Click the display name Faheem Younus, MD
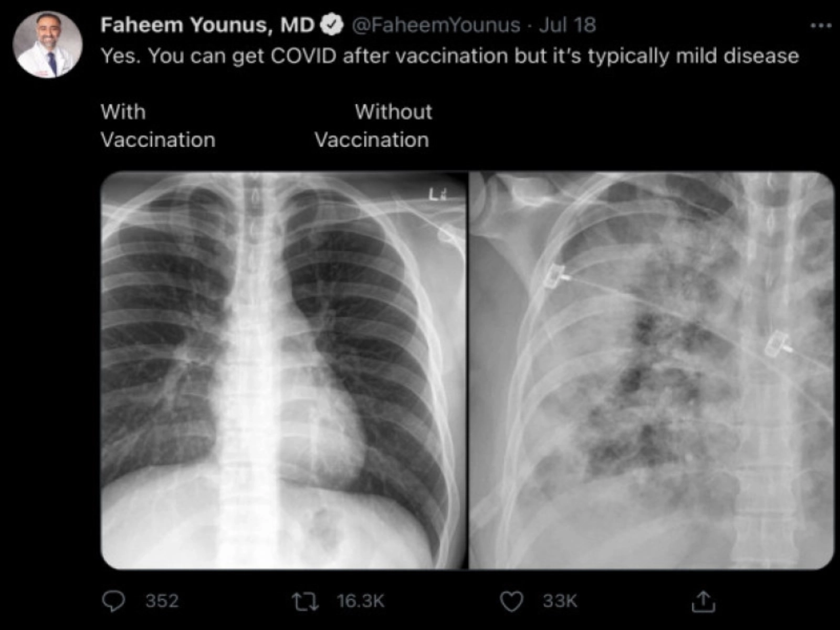 point(207,25)
